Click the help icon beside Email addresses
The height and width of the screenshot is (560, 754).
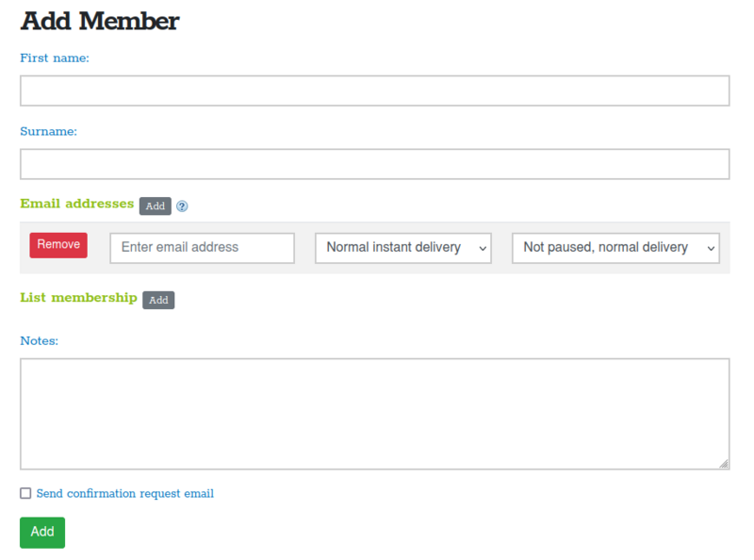click(x=183, y=206)
